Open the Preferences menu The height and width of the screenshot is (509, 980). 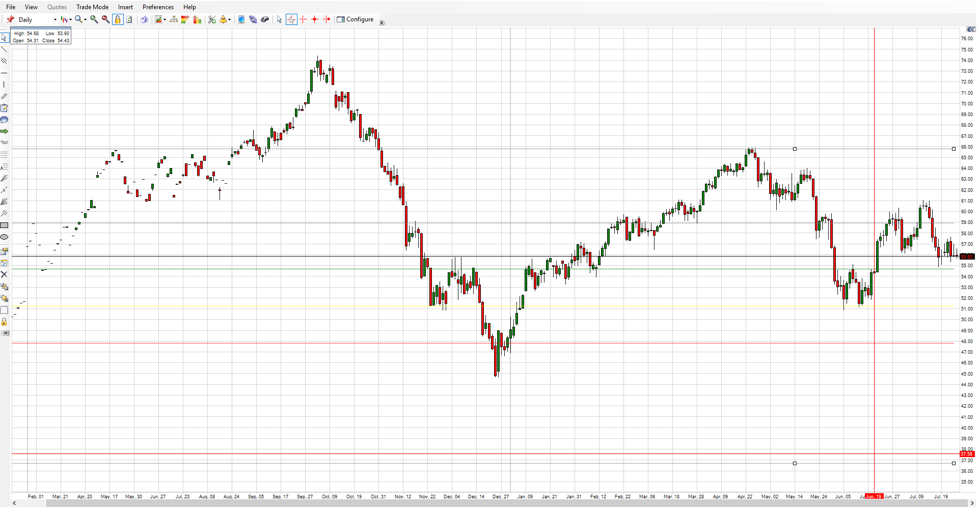[158, 7]
